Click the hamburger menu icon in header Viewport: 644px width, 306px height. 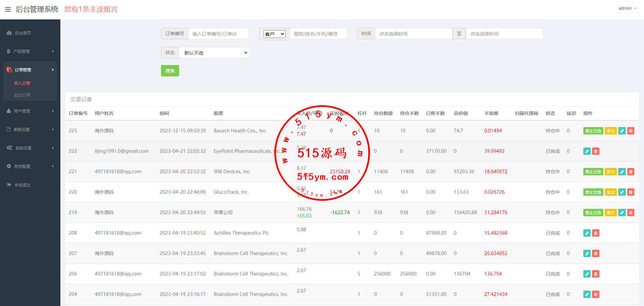[x=8, y=9]
